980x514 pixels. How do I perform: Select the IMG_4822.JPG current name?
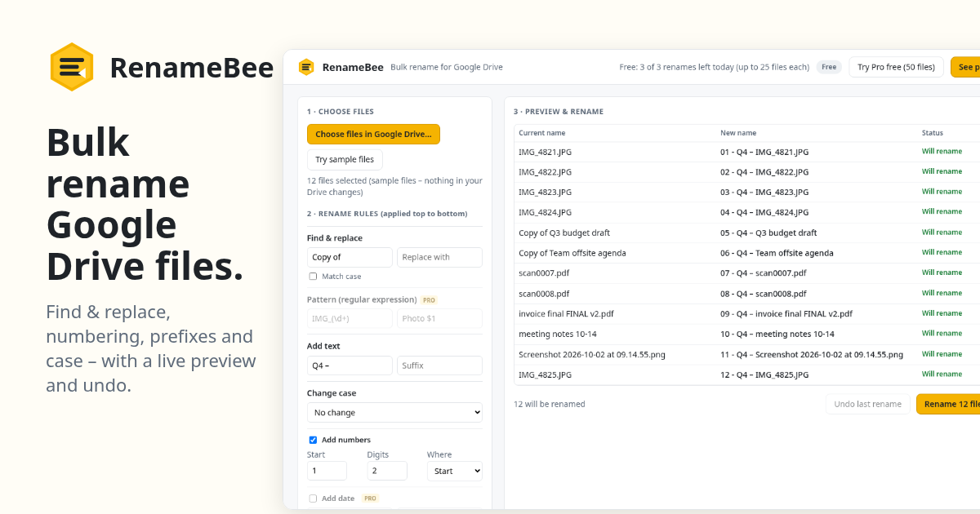tap(545, 172)
